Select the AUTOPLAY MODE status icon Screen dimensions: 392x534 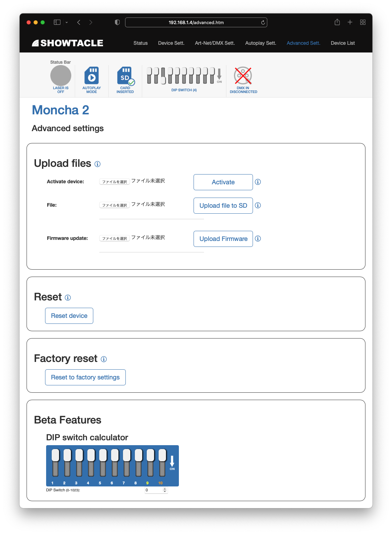[92, 76]
